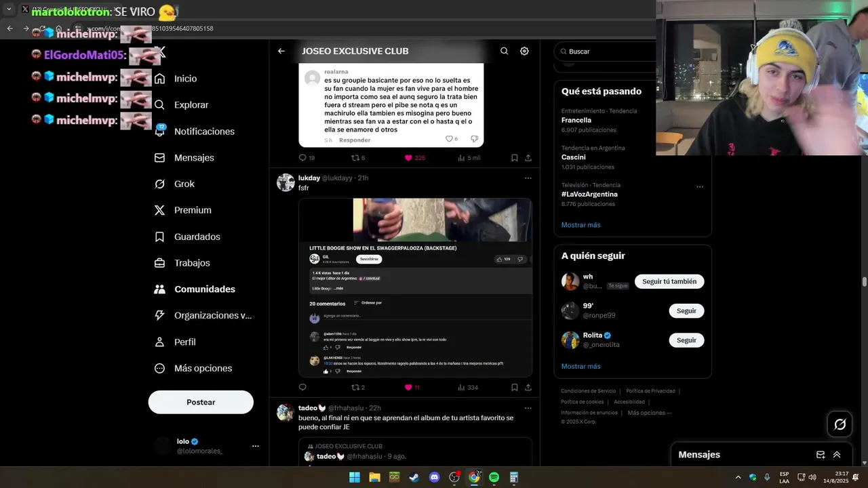The image size is (868, 488).
Task: Share the post with 225 likes
Action: click(528, 158)
